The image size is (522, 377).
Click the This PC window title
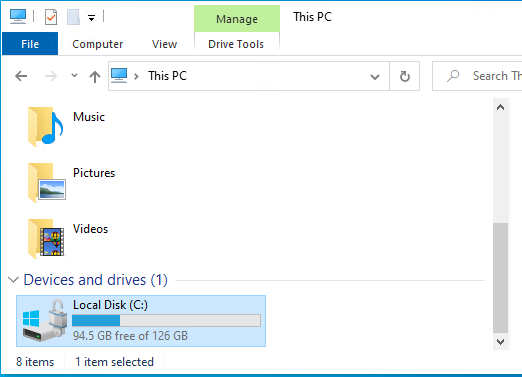pos(313,17)
